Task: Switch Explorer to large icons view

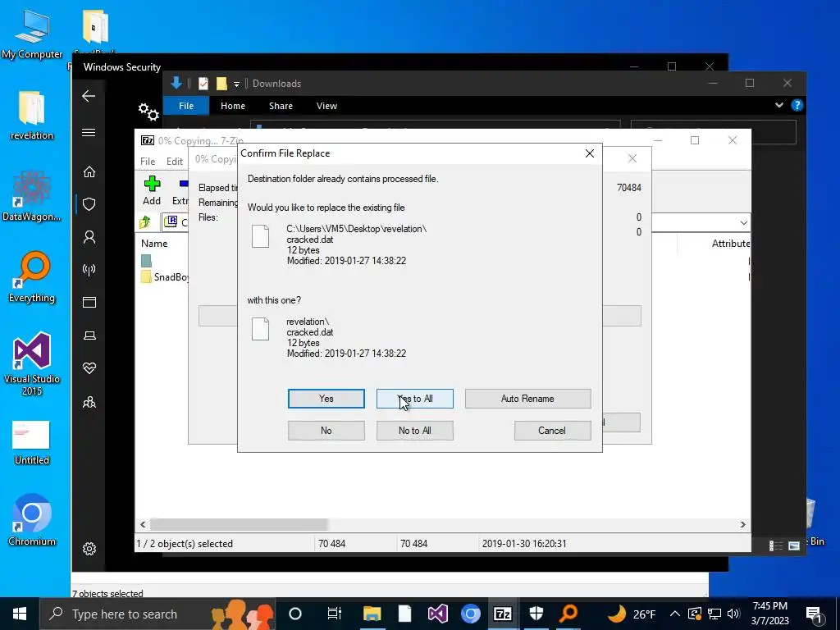Action: click(794, 546)
